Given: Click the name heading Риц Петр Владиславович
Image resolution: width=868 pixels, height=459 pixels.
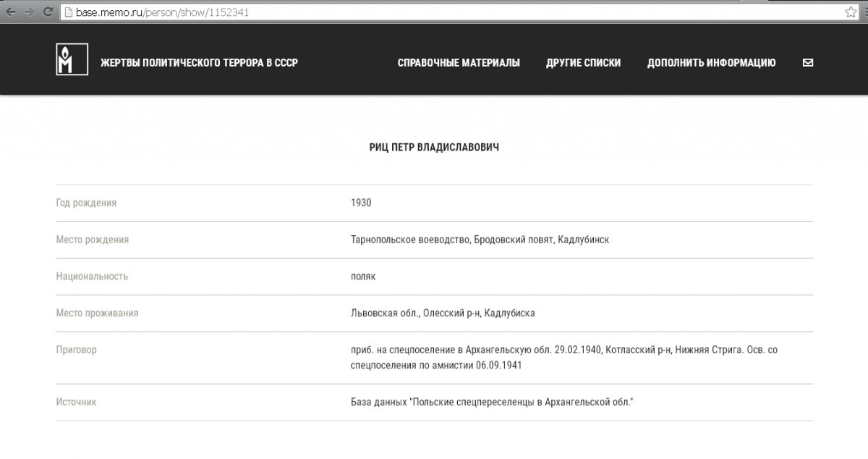Looking at the screenshot, I should pos(434,148).
